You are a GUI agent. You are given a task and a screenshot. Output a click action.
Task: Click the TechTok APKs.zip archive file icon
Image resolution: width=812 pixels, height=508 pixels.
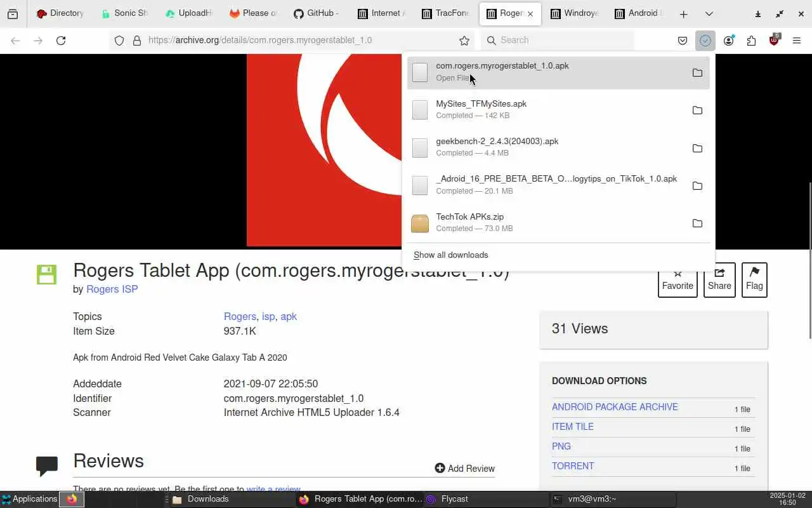click(420, 223)
